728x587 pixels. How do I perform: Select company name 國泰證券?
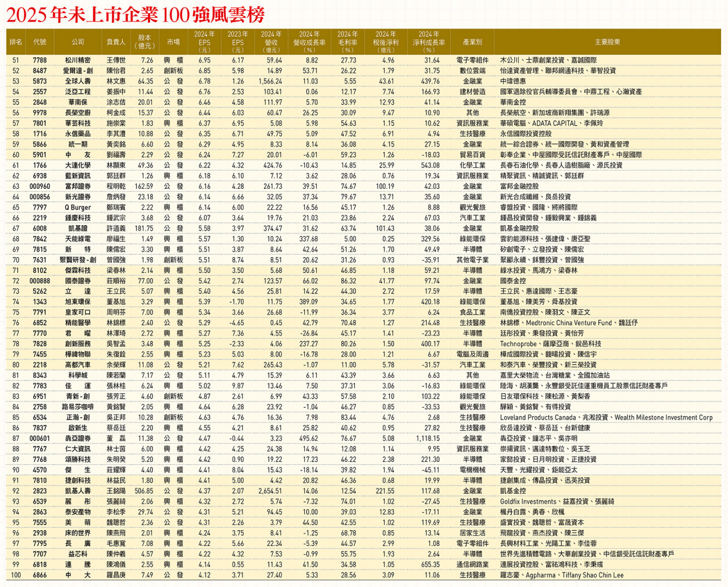77,281
